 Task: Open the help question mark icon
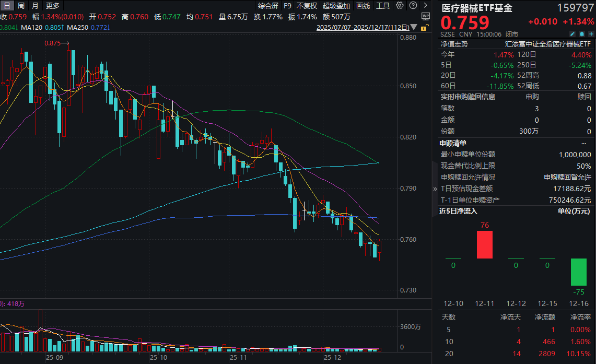point(413,5)
